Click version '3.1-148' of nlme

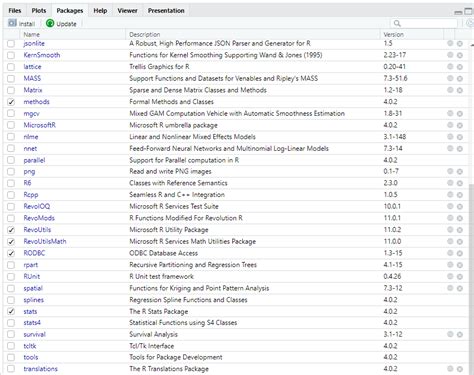pyautogui.click(x=395, y=137)
